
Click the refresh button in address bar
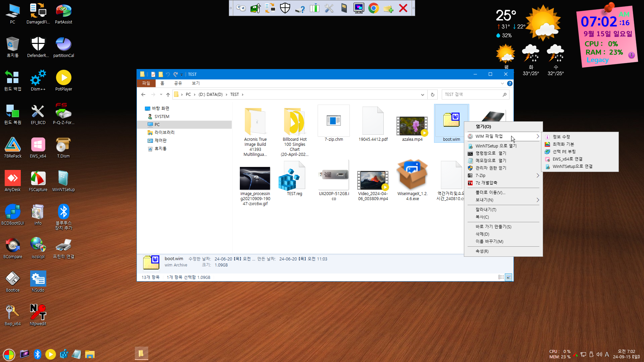coord(433,95)
